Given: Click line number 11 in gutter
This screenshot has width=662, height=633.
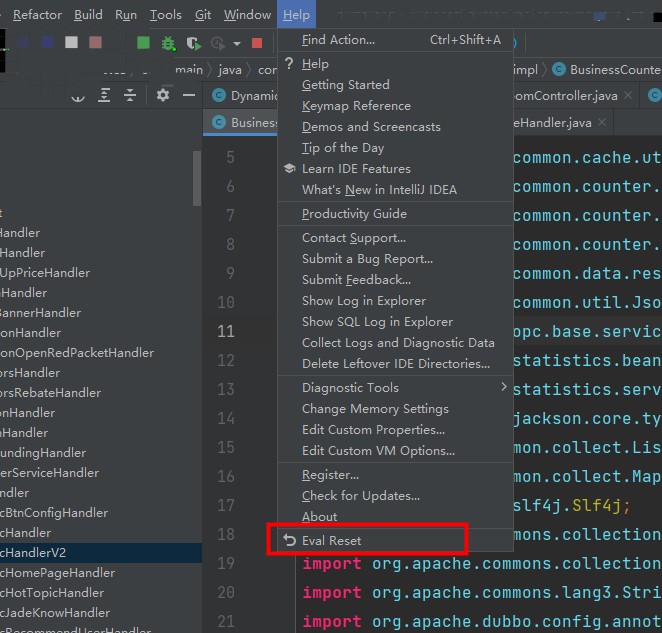Looking at the screenshot, I should pos(226,331).
